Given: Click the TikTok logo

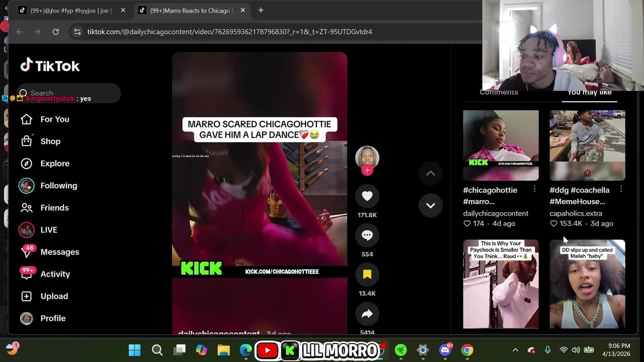Looking at the screenshot, I should click(50, 66).
